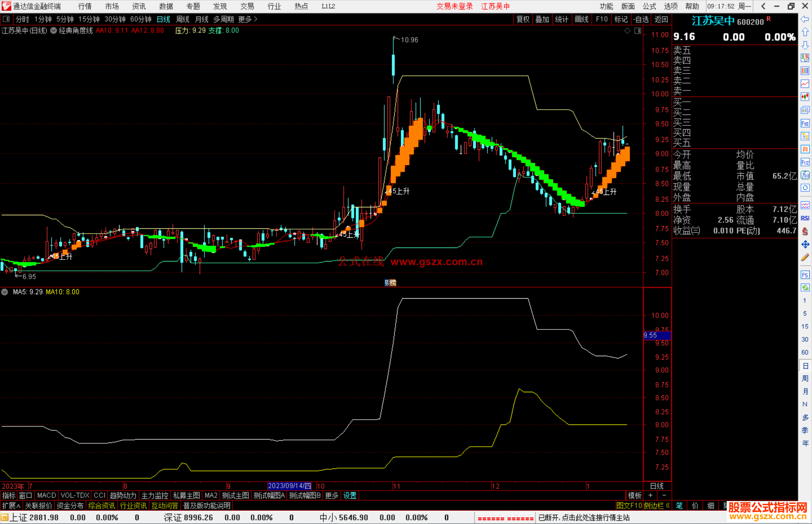Click the four-way move arrows icon
The height and width of the screenshot is (524, 812).
805,245
